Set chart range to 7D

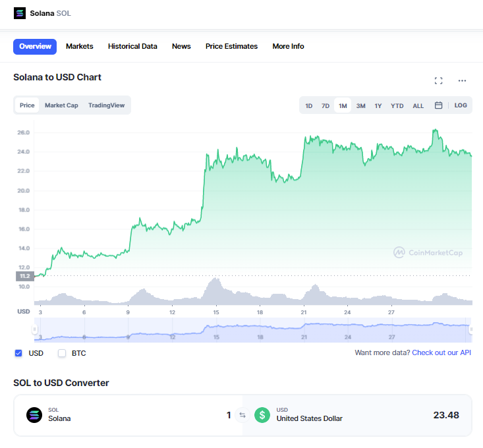pyautogui.click(x=326, y=105)
